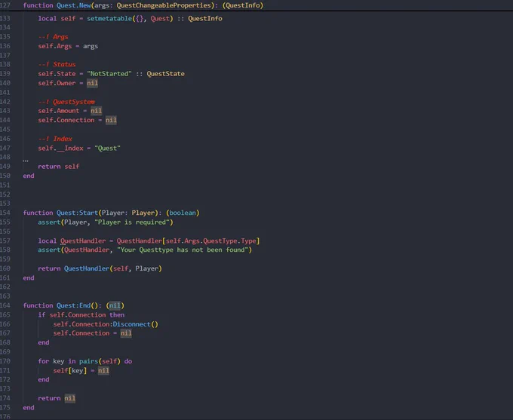The height and width of the screenshot is (420, 513).
Task: Select the "NotStarted" string literal
Action: (109, 74)
